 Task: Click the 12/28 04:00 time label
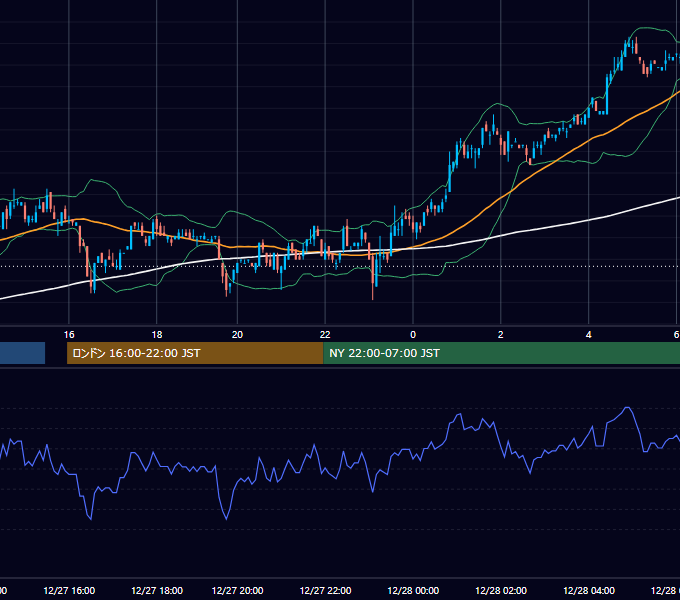589,590
